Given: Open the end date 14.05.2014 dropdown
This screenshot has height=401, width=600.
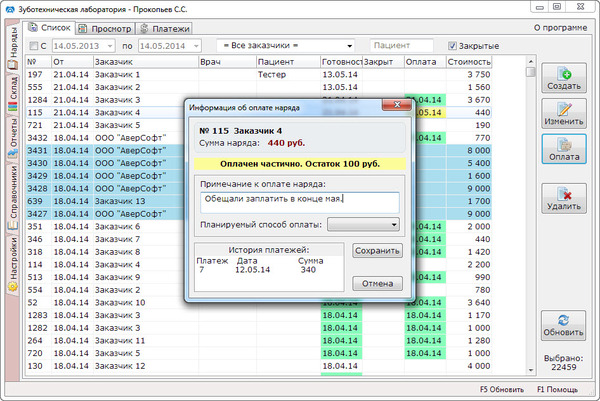Looking at the screenshot, I should pos(196,46).
